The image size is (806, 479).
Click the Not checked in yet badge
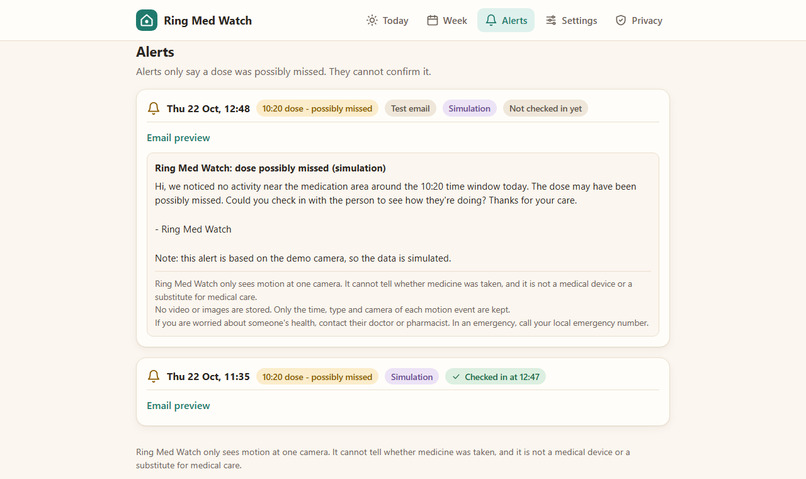[x=545, y=108]
